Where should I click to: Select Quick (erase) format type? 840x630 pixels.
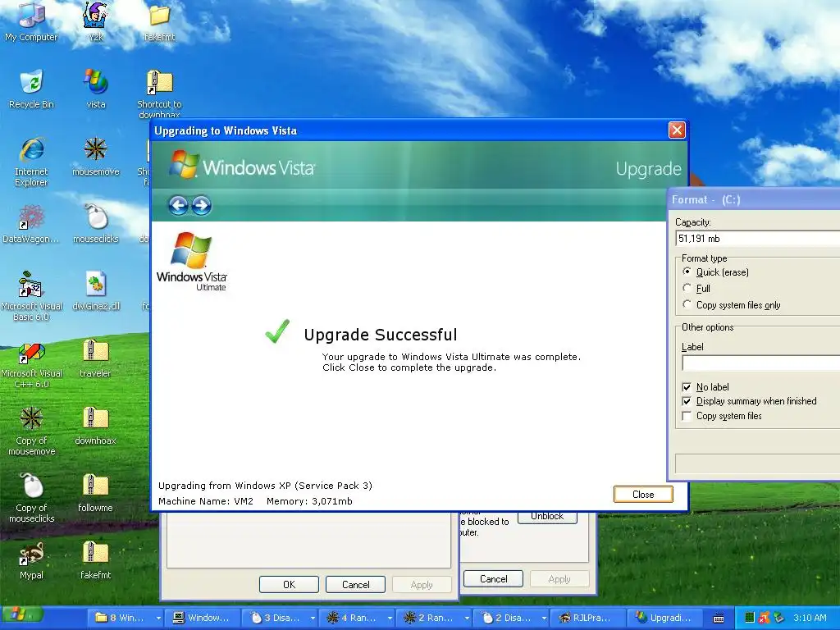tap(687, 272)
